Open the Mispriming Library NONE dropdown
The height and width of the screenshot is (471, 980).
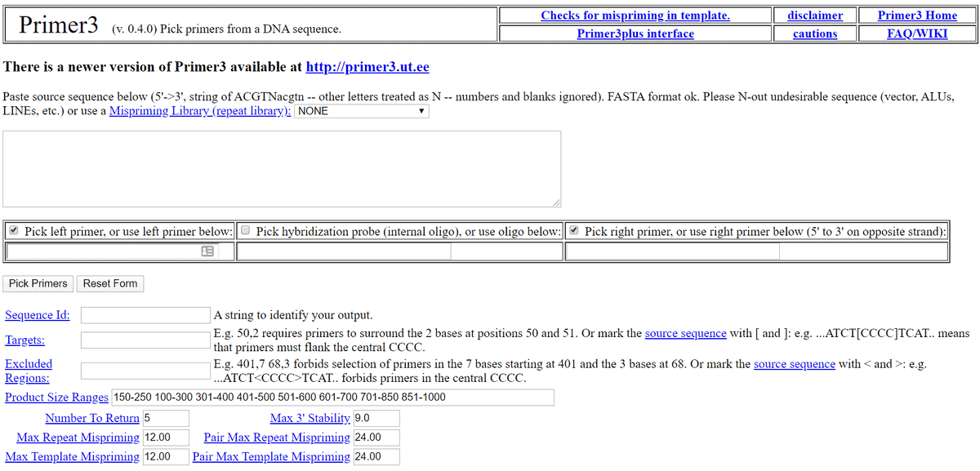[361, 111]
